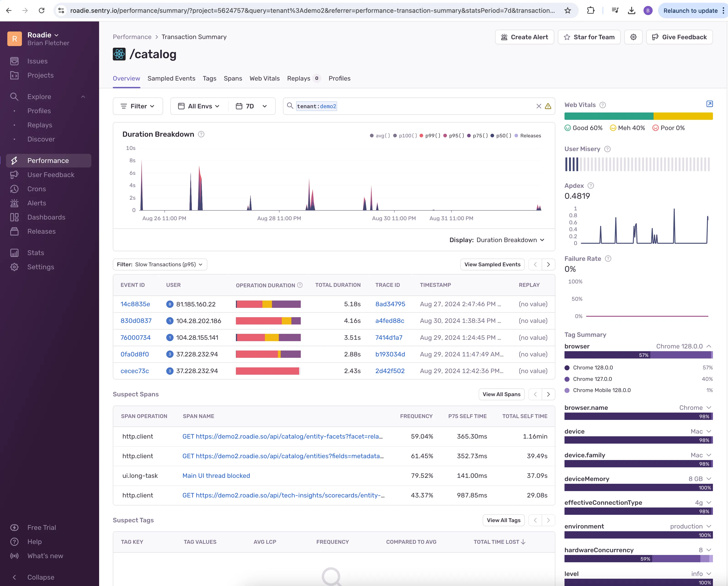Select the Crons icon in the sidebar

(15, 189)
